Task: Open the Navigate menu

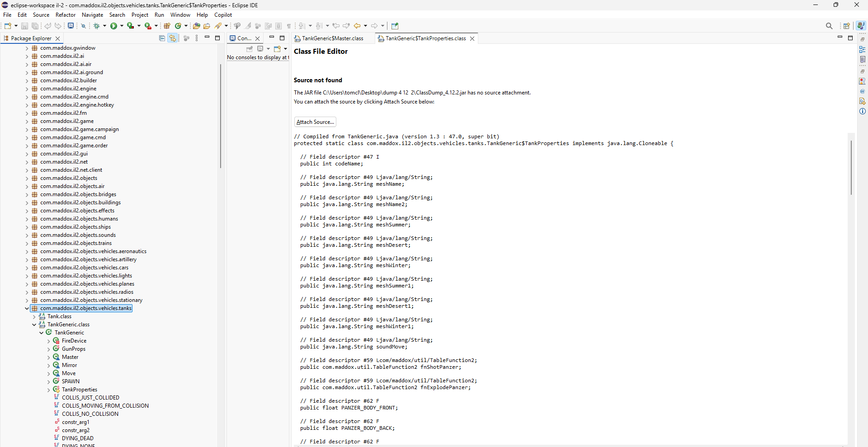Action: tap(92, 15)
